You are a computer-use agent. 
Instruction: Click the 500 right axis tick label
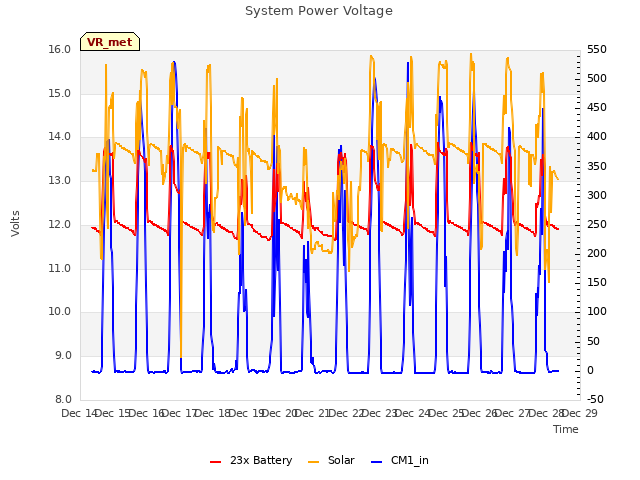(597, 79)
